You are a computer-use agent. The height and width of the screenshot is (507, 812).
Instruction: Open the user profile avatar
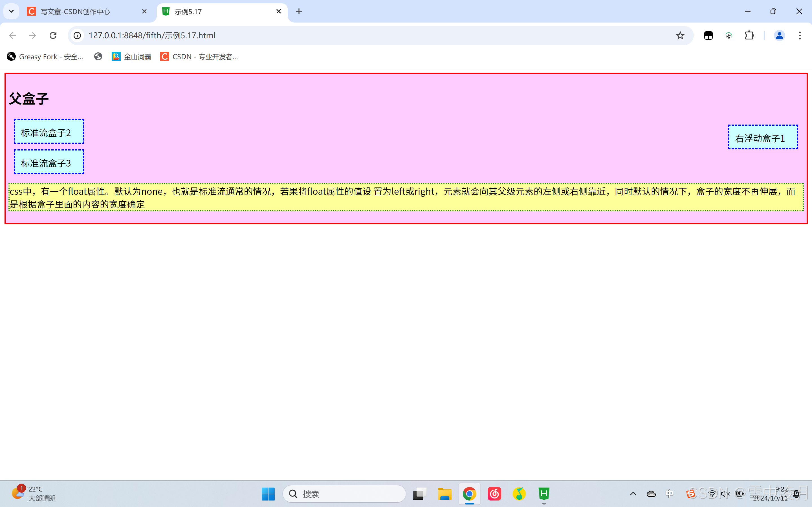point(779,36)
